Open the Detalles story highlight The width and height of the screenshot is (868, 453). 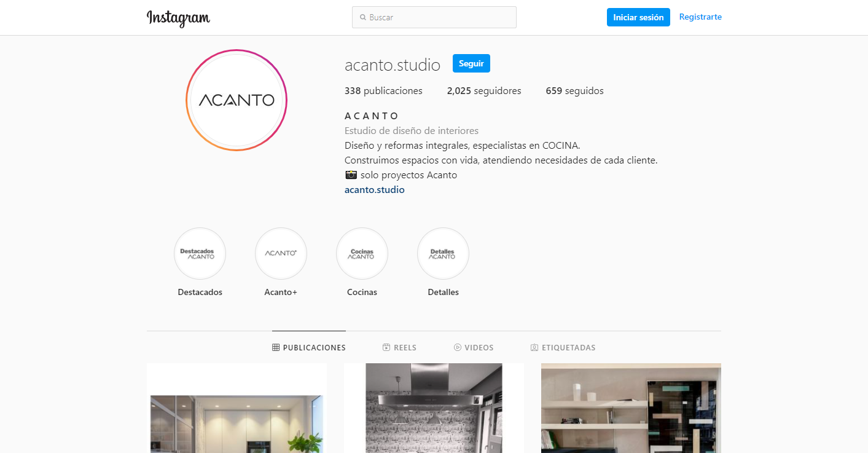443,253
